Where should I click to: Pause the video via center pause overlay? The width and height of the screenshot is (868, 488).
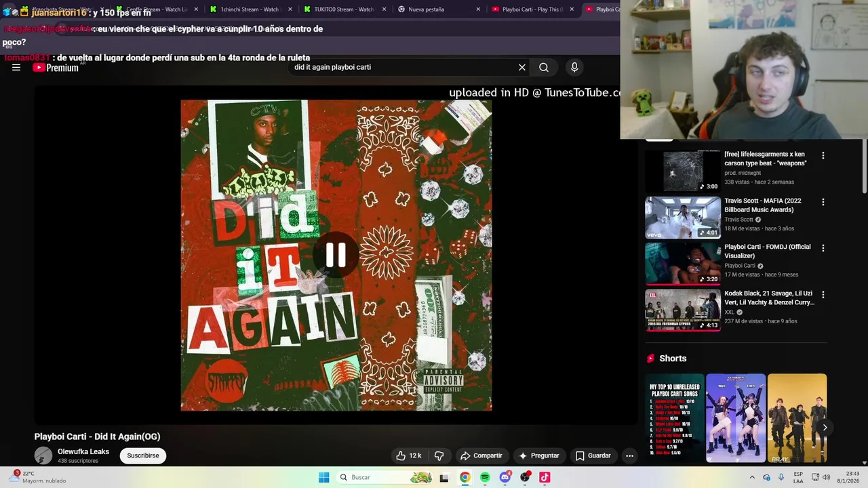click(336, 255)
